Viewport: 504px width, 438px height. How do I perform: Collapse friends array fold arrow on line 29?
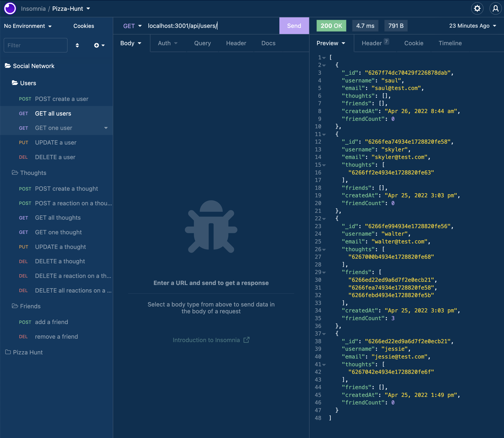coord(324,272)
